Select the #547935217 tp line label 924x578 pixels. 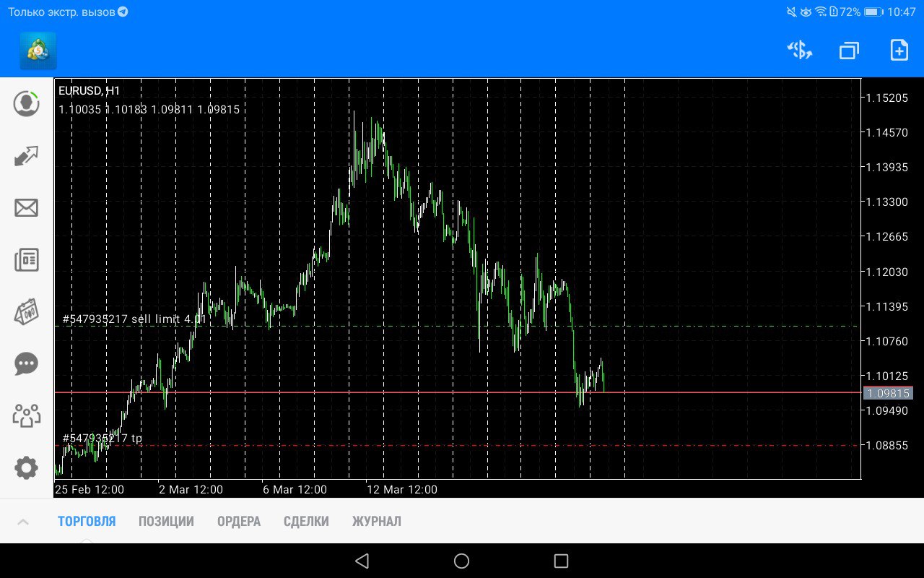tap(103, 438)
